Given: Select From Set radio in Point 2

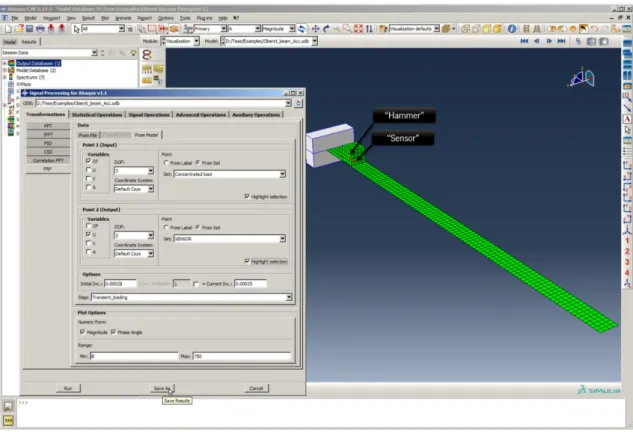Looking at the screenshot, I should [x=197, y=227].
